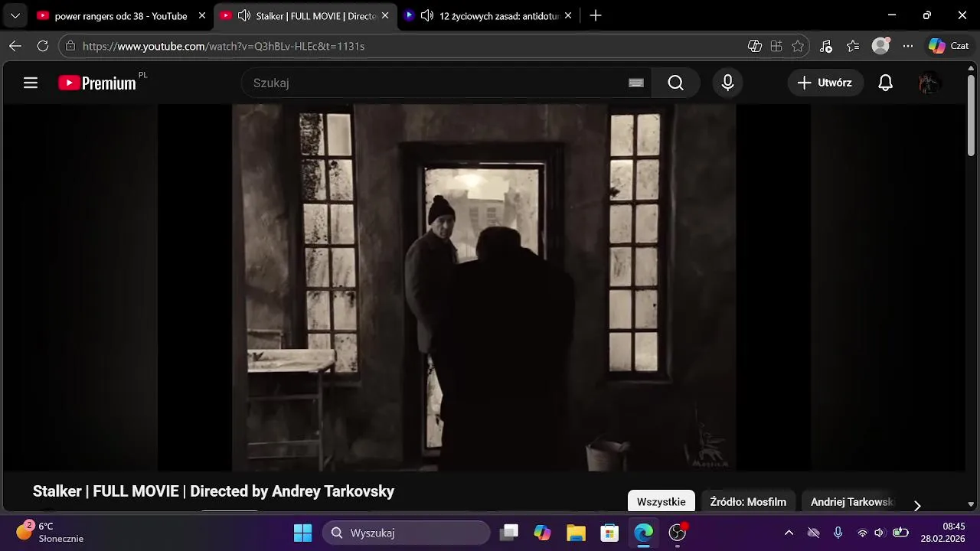Mute audio on 12 życiowych zasad tab

pyautogui.click(x=427, y=15)
